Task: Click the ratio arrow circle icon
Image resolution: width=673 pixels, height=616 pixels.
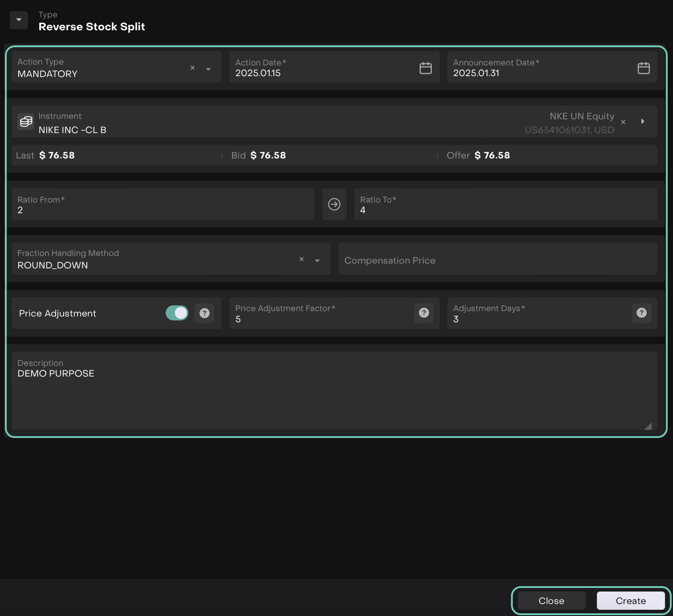Action: click(x=334, y=204)
